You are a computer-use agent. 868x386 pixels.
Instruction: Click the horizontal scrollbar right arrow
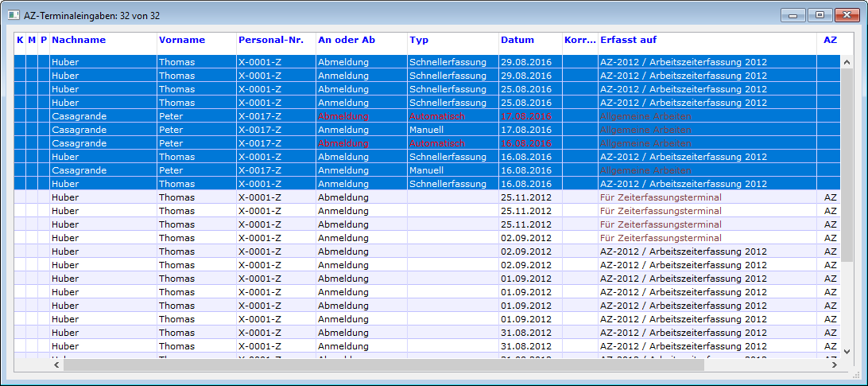[834, 365]
